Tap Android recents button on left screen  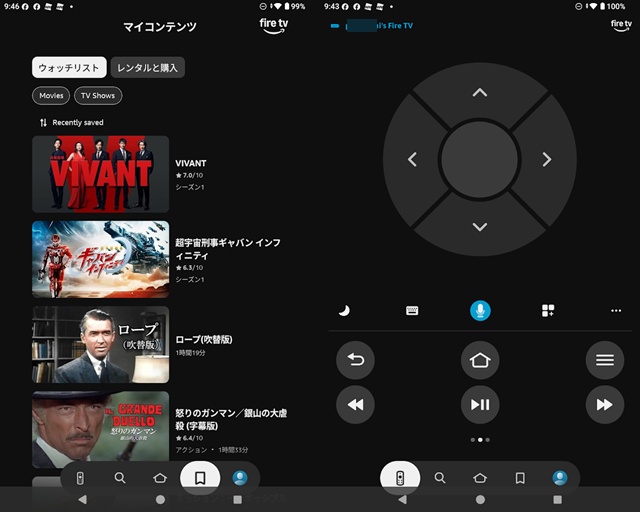click(x=238, y=499)
